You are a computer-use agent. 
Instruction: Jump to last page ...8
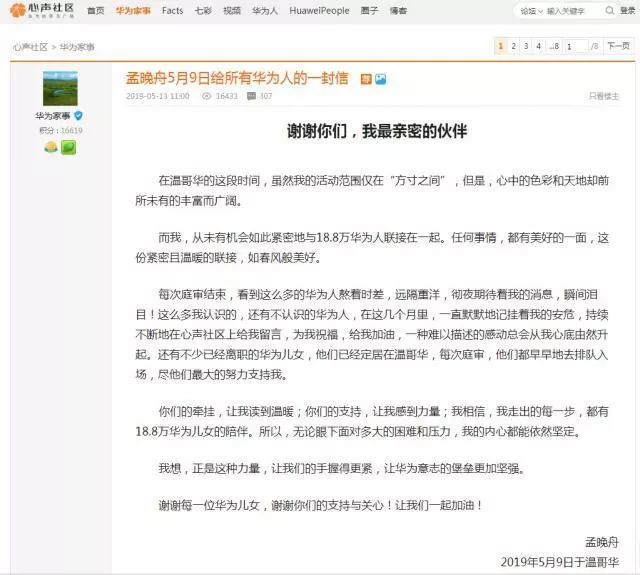click(553, 46)
